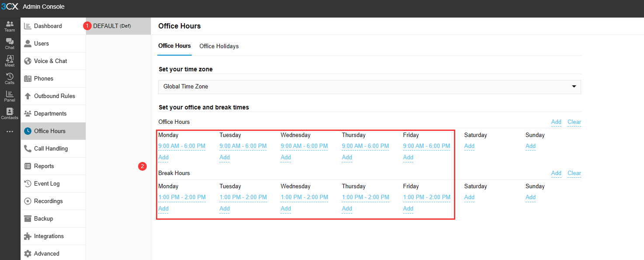Click the 3CX logo
Viewport: 644px width, 260px height.
click(10, 7)
